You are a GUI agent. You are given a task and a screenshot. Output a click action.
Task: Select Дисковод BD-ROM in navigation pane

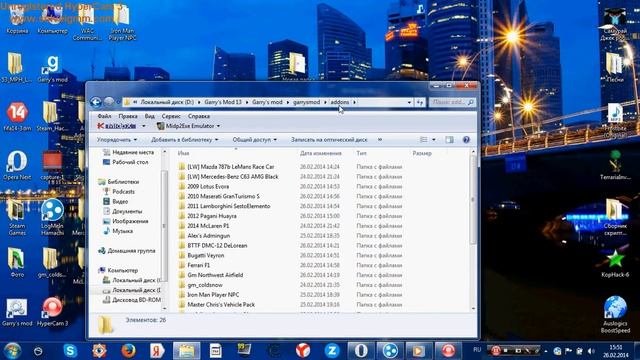[136, 300]
